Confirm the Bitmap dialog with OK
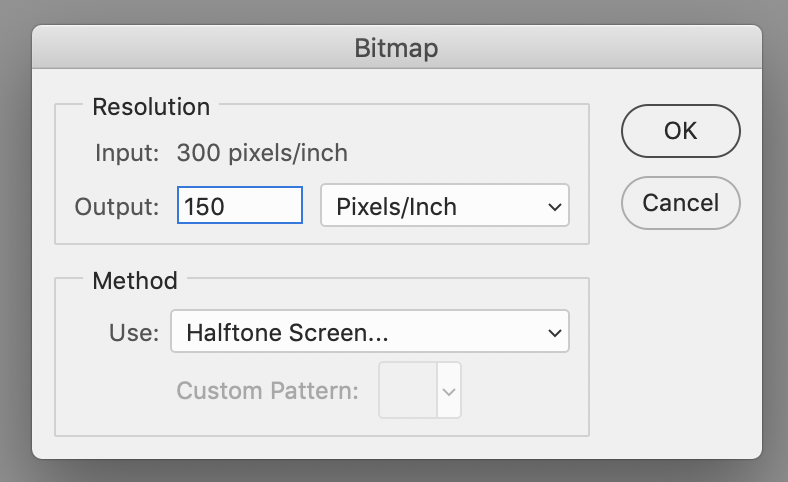This screenshot has height=482, width=788. click(x=680, y=131)
